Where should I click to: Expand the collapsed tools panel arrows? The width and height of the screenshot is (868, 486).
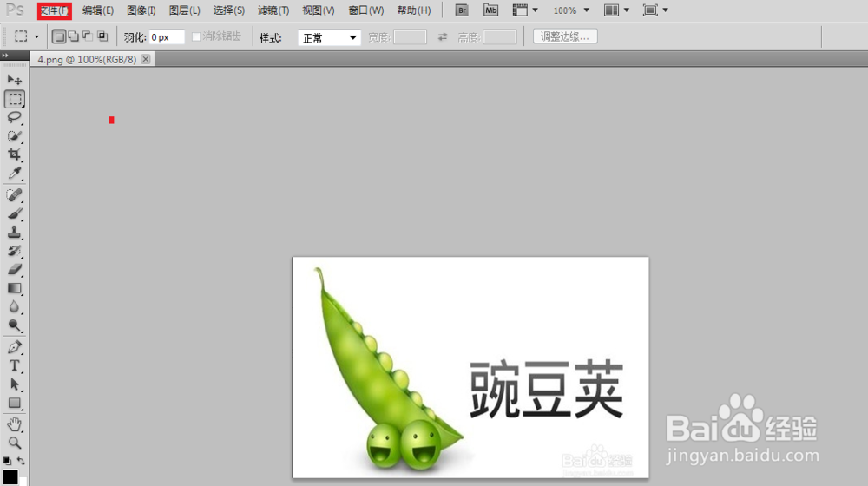pos(5,56)
